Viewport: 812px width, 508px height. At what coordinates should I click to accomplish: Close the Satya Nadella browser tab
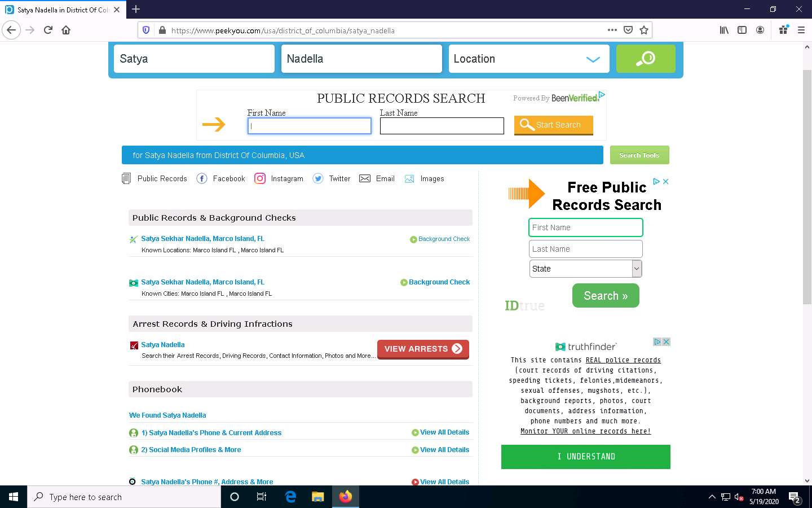(117, 10)
